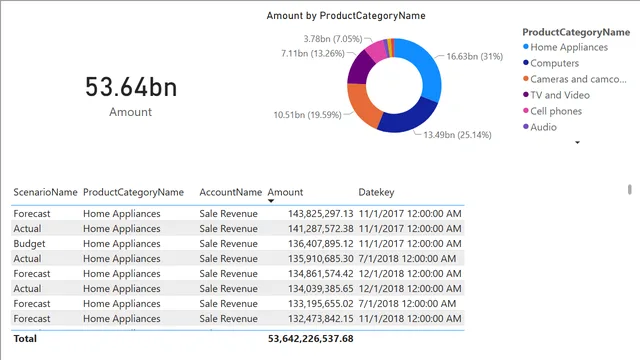Select Cameras and camco... legend label
Screen dimensions: 640x360
click(578, 79)
